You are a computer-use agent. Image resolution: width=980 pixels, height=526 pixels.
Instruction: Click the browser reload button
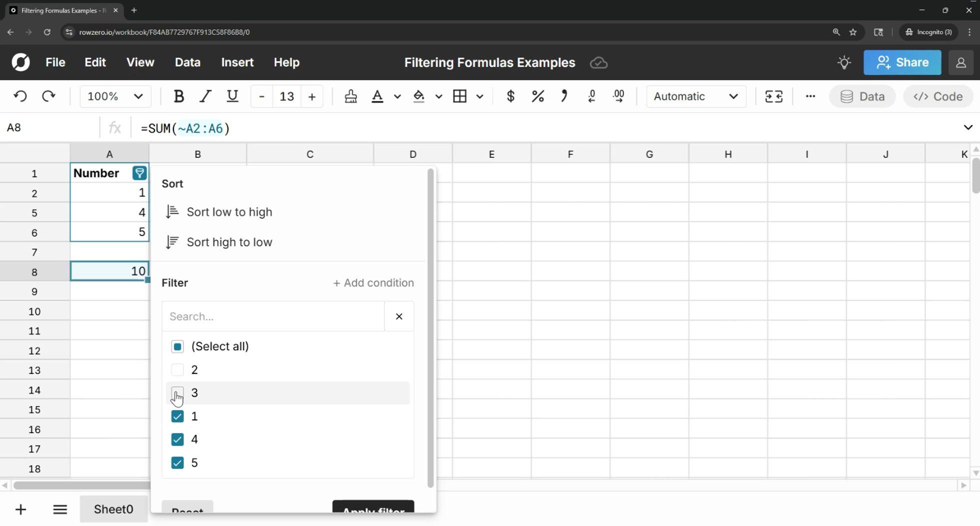pos(47,32)
